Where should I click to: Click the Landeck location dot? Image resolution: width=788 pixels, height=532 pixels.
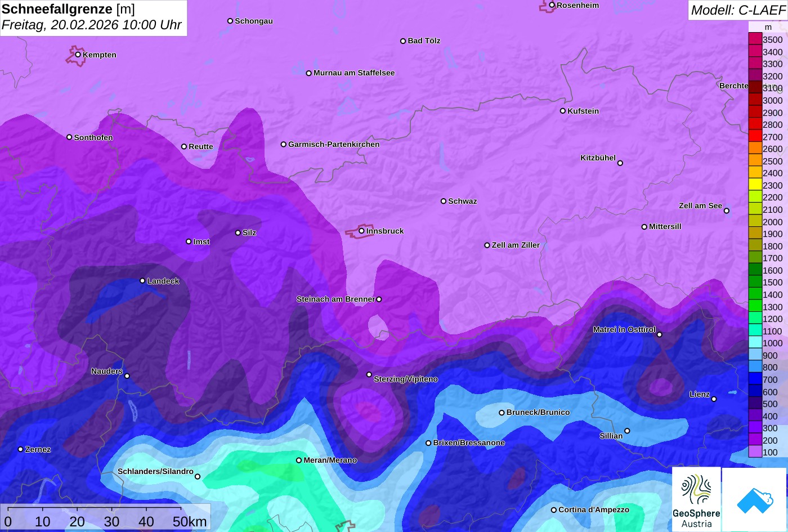pos(142,280)
